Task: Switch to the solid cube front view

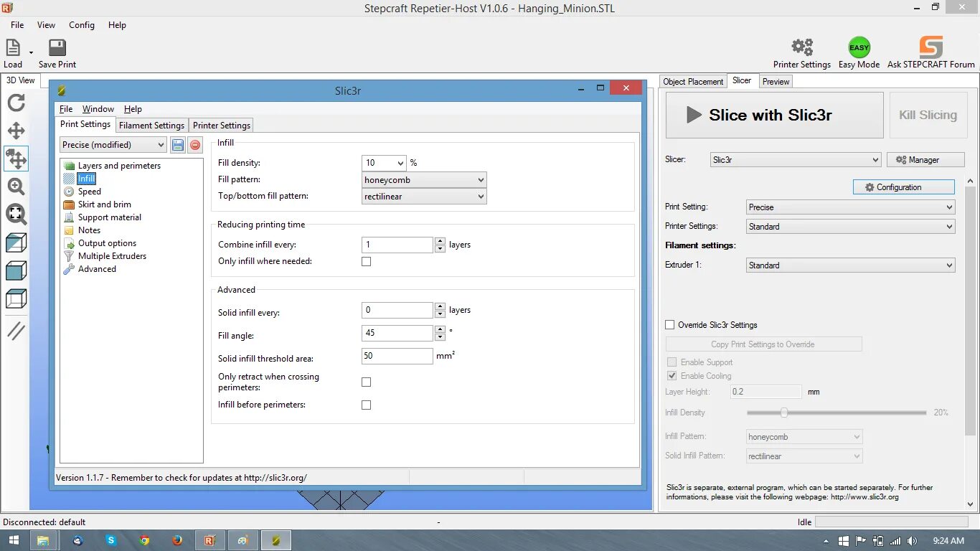Action: pos(16,270)
